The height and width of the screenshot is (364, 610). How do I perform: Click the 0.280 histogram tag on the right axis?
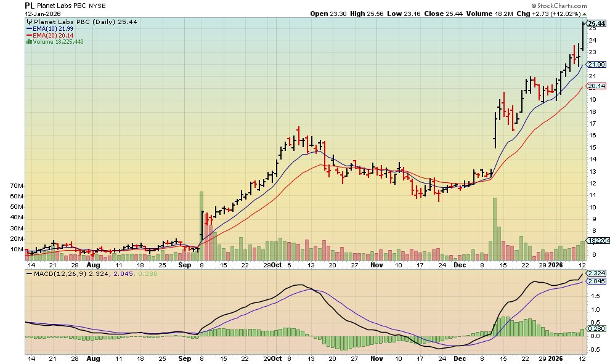point(596,329)
